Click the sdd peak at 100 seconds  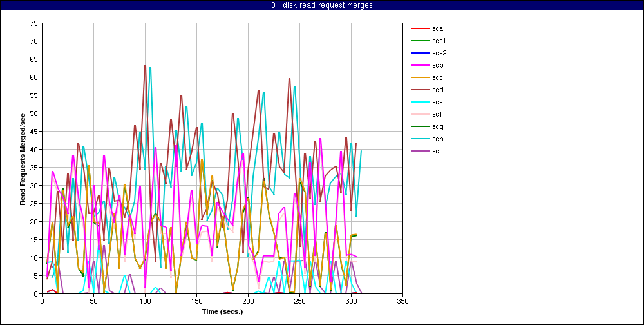145,66
